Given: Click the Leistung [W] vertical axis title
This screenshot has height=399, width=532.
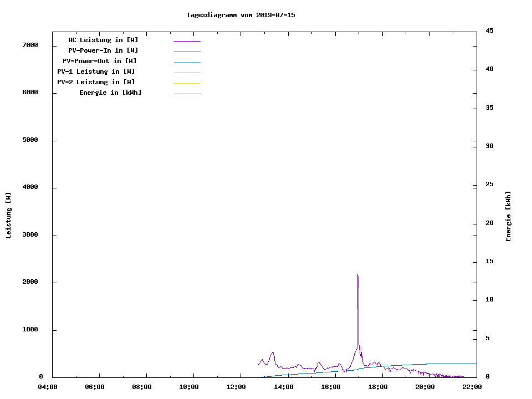Looking at the screenshot, I should click(8, 215).
